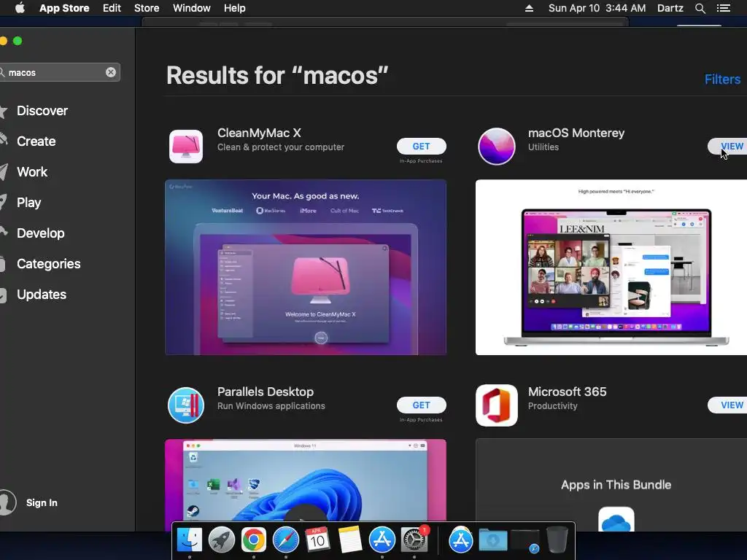Click the OneDrive icon under Apps in This Bundle
The width and height of the screenshot is (747, 560).
616,519
